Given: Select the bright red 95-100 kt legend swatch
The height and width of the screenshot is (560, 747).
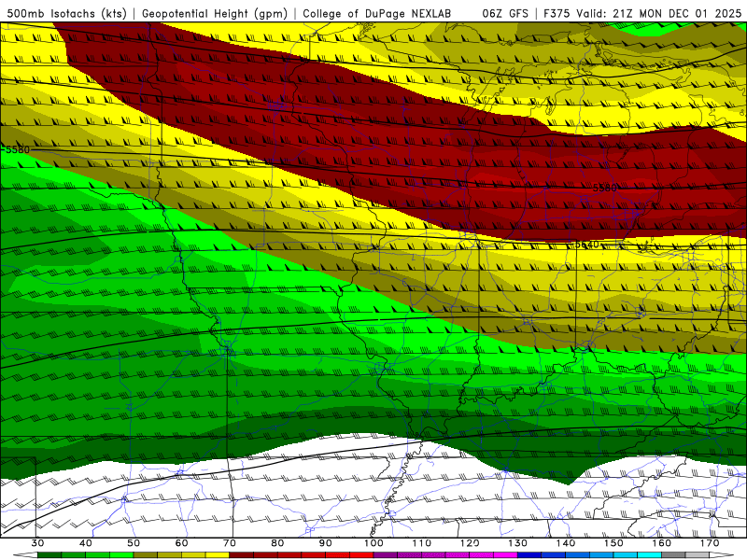Looking at the screenshot, I should click(361, 555).
